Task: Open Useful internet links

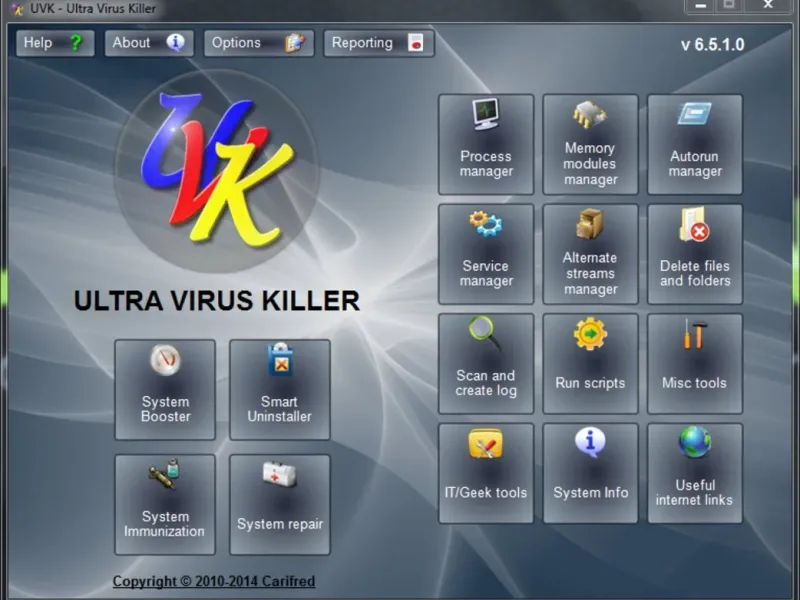Action: pos(695,473)
